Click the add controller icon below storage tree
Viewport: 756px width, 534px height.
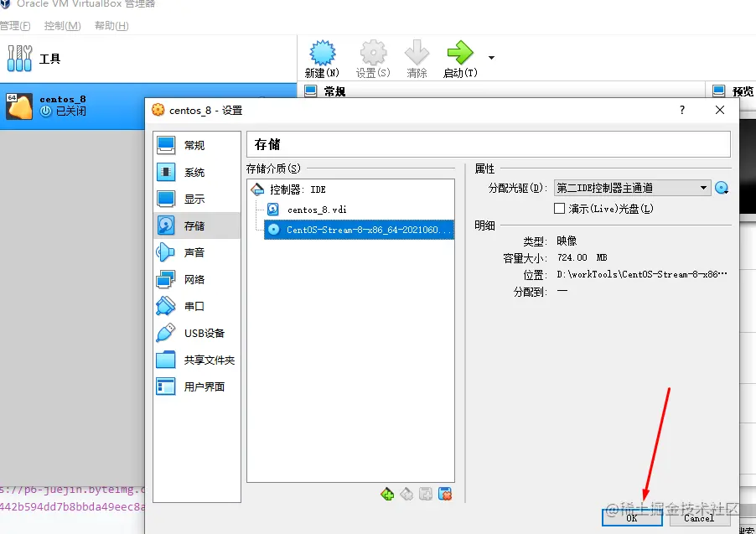pos(386,494)
